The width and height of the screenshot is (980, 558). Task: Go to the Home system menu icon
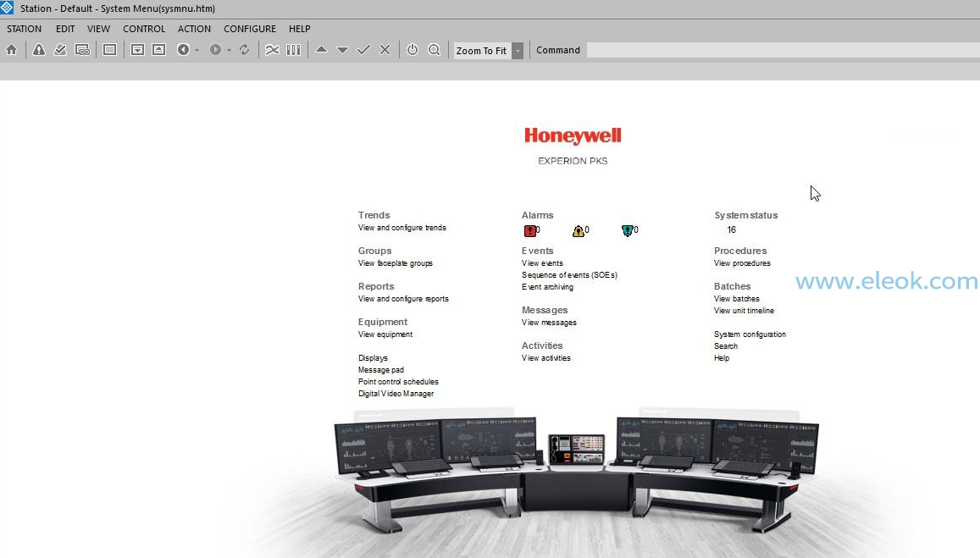pyautogui.click(x=11, y=50)
